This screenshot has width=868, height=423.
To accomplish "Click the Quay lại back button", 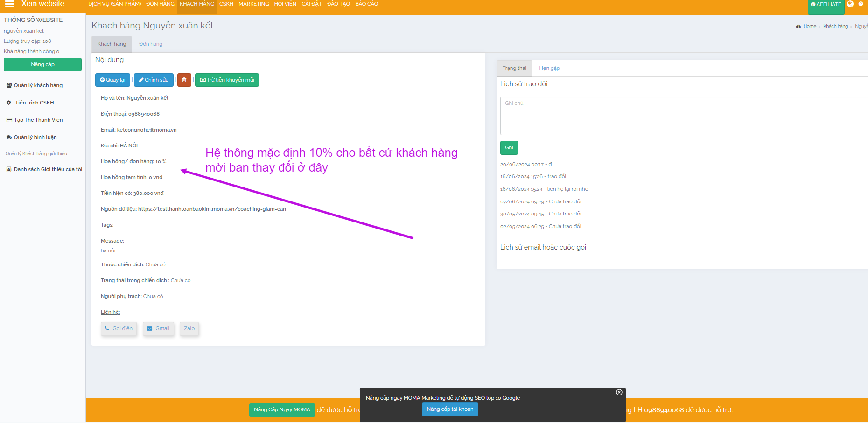I will (x=113, y=80).
